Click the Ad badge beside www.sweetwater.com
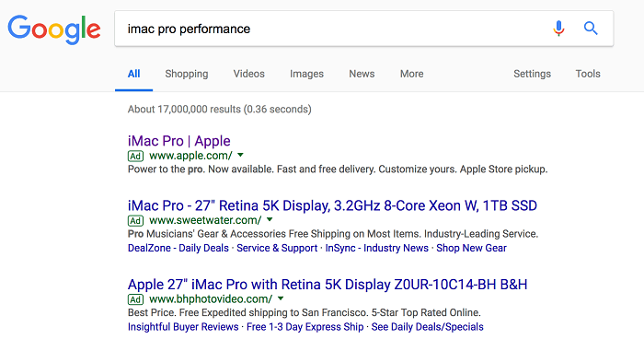Viewport: 644px width, 339px height. coord(135,220)
